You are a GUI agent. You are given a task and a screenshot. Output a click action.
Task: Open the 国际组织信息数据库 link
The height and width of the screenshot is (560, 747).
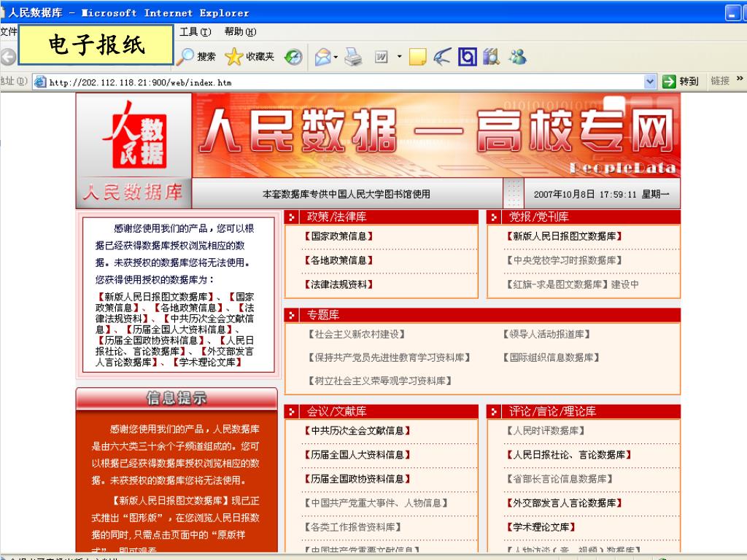pyautogui.click(x=551, y=357)
